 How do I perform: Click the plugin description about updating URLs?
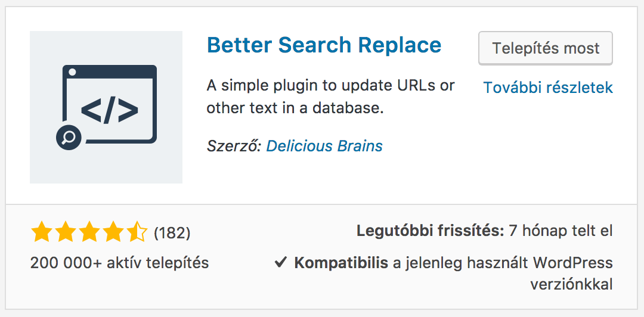[x=330, y=97]
